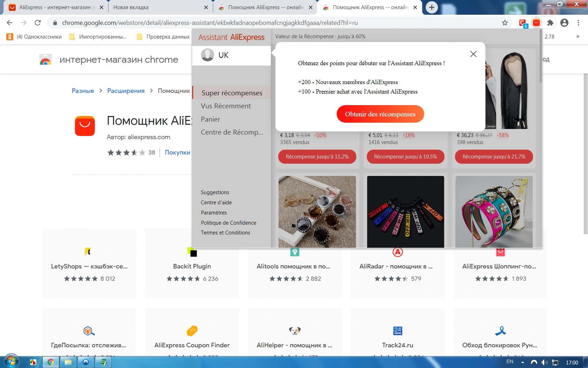Open Centre d'aide link

[x=216, y=203]
